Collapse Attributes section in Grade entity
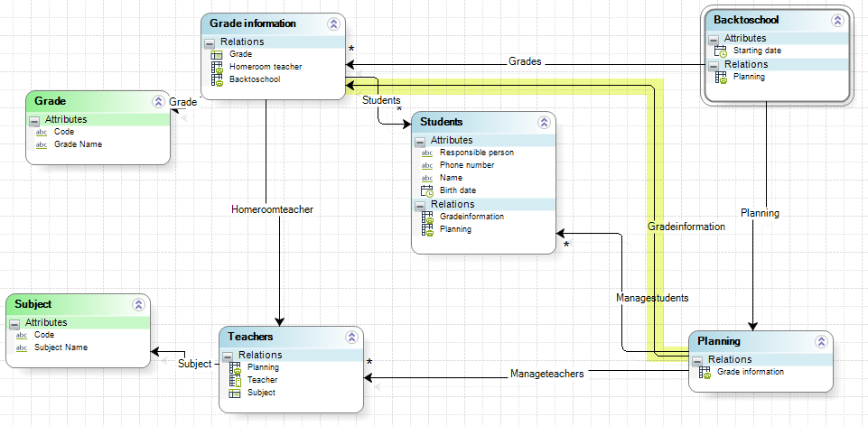This screenshot has height=426, width=868. [34, 120]
